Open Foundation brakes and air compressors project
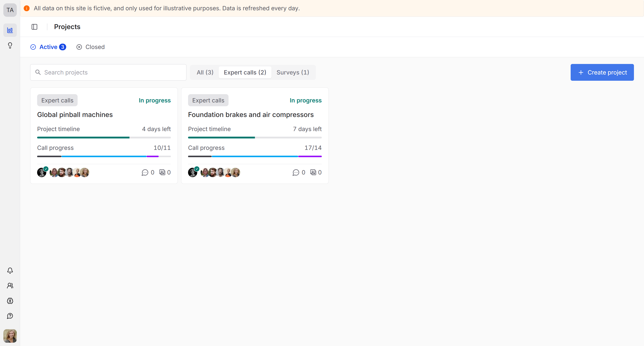644x346 pixels. click(250, 115)
